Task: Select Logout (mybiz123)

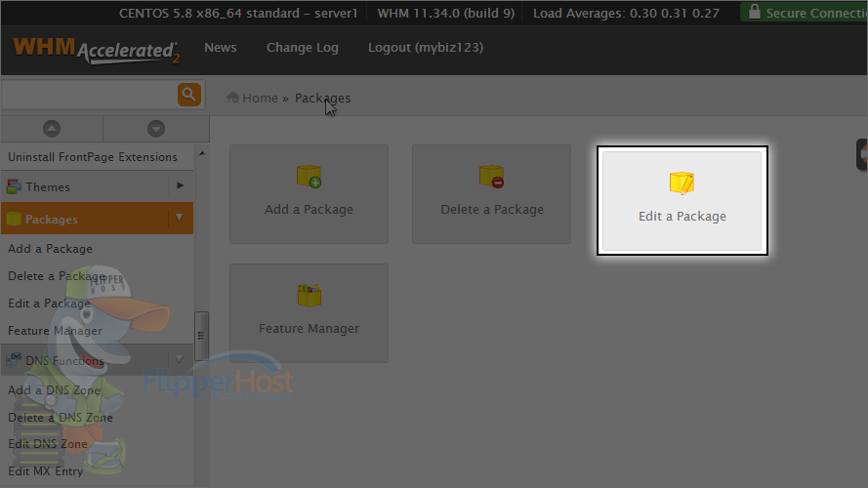Action: coord(426,48)
